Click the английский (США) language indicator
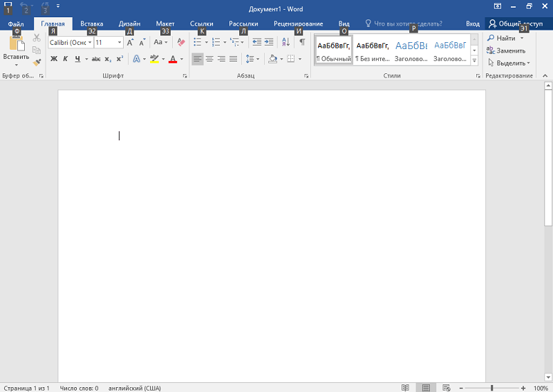Image resolution: width=553 pixels, height=392 pixels. point(135,388)
